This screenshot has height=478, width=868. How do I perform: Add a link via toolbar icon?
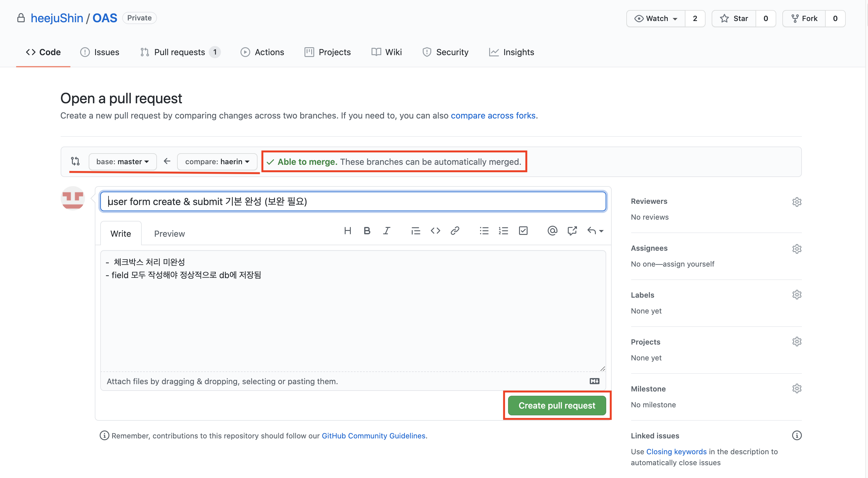(x=455, y=231)
